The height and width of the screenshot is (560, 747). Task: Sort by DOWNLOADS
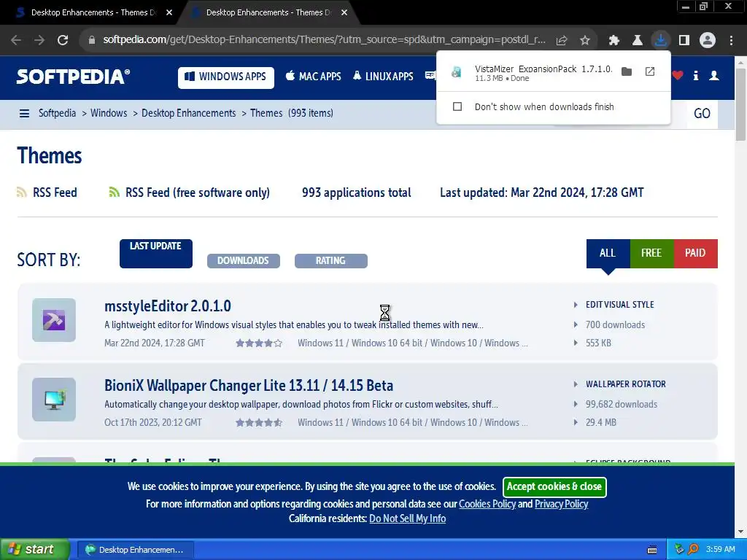243,260
